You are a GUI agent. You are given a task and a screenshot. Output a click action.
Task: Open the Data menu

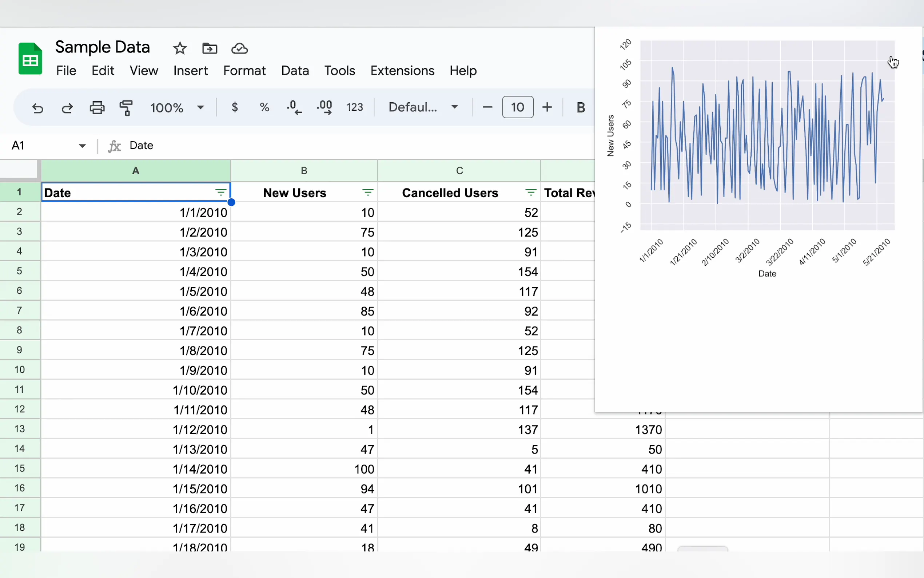(x=295, y=71)
